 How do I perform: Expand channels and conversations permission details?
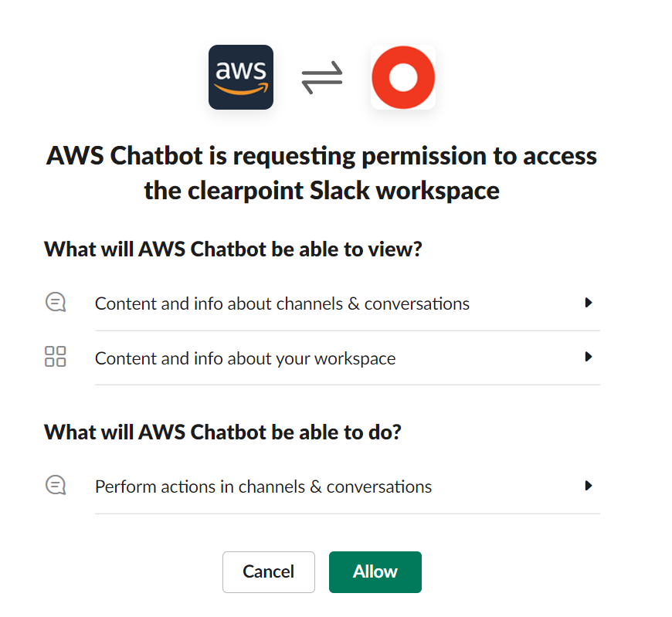[589, 302]
